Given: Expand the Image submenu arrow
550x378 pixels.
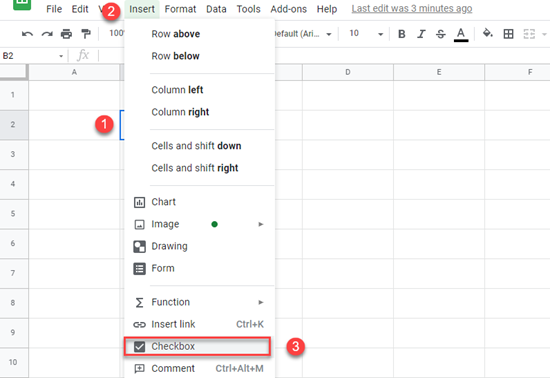Looking at the screenshot, I should click(x=261, y=224).
